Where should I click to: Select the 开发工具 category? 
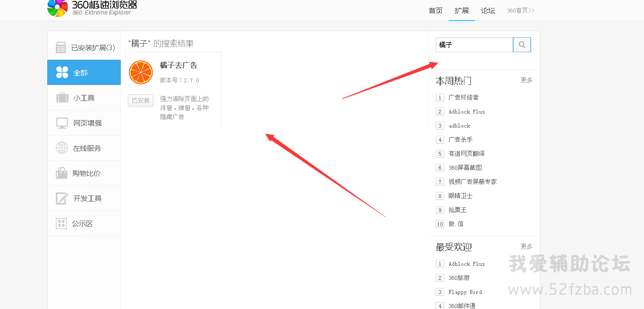(x=84, y=198)
